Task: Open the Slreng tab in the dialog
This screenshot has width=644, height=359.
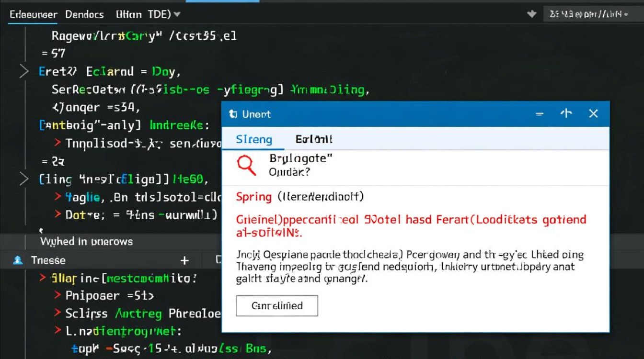Action: pyautogui.click(x=254, y=139)
